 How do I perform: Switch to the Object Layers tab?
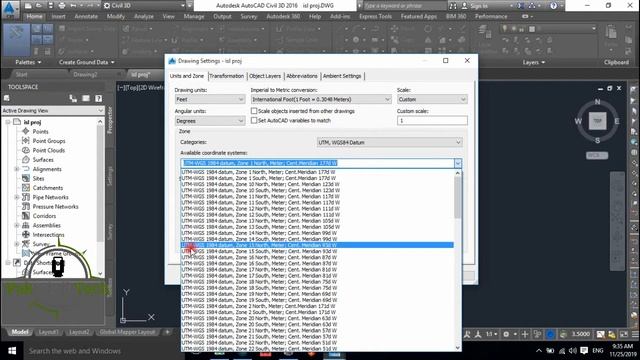click(x=265, y=76)
